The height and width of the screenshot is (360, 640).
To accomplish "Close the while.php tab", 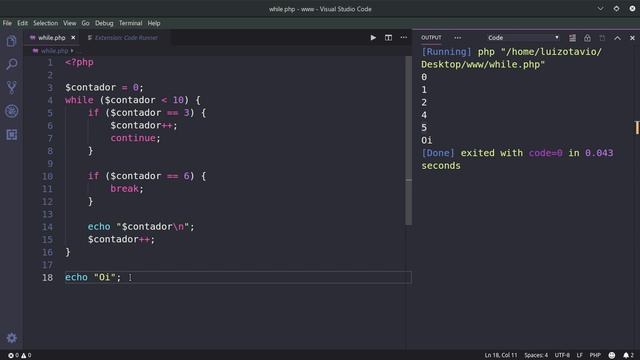I will point(73,38).
